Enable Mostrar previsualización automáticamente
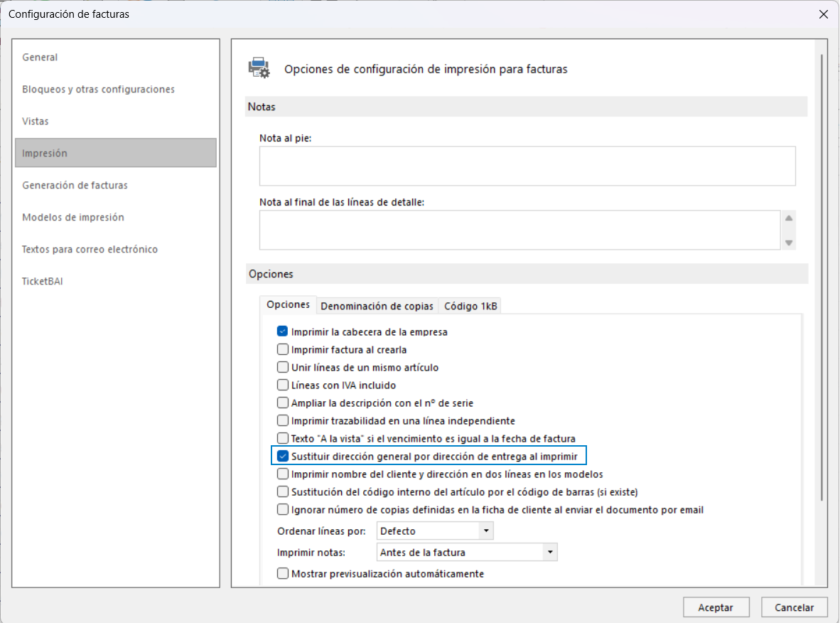The width and height of the screenshot is (840, 623). point(282,574)
